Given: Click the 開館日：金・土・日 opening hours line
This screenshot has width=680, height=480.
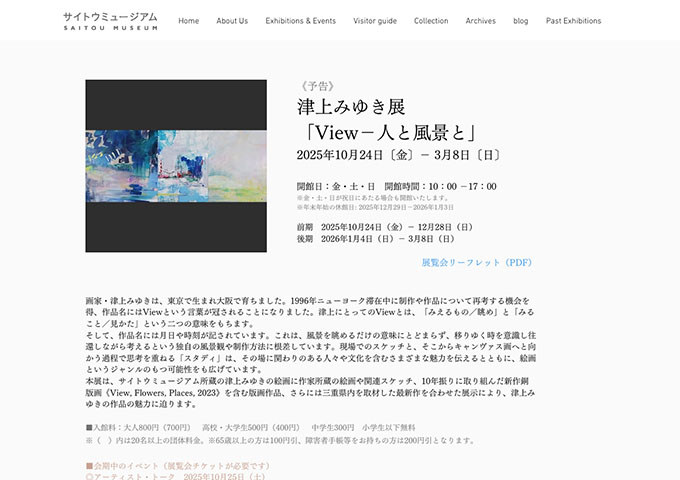Looking at the screenshot, I should 396,186.
